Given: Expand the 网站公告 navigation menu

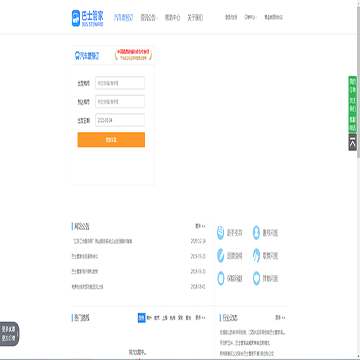Looking at the screenshot, I should tap(149, 18).
